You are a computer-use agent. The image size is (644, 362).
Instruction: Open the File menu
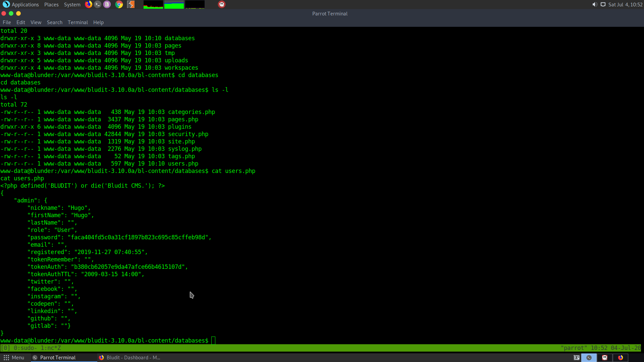point(7,22)
